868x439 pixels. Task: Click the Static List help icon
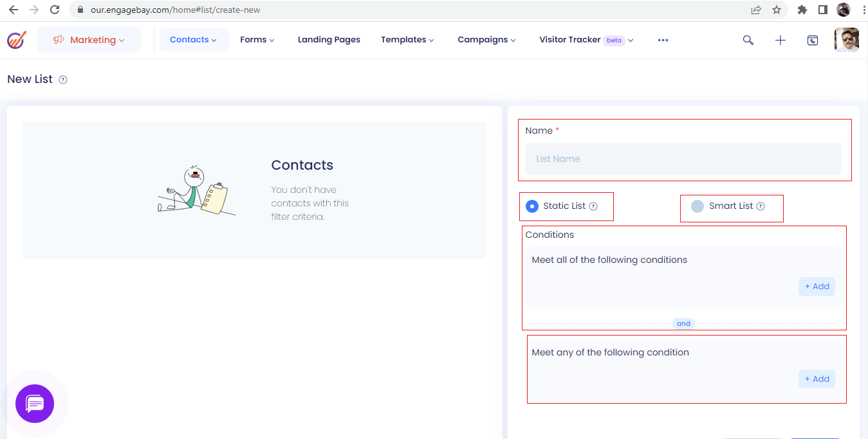click(593, 206)
